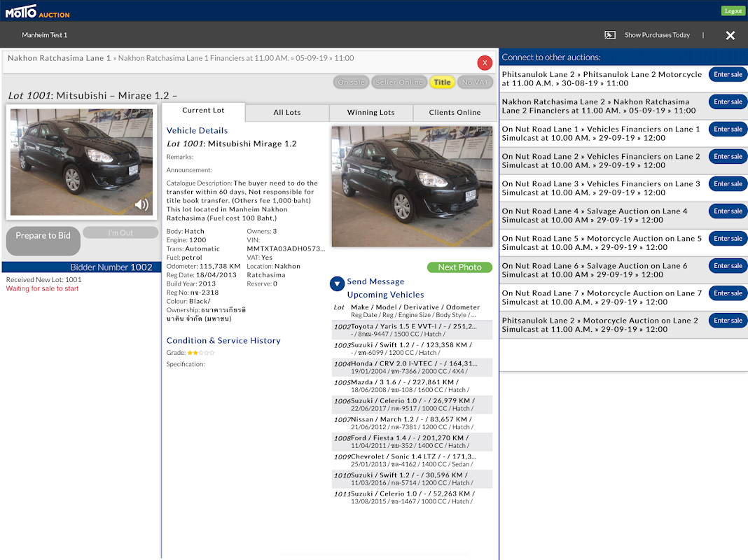Image resolution: width=748 pixels, height=560 pixels.
Task: Click the white X icon in header
Action: [x=730, y=35]
